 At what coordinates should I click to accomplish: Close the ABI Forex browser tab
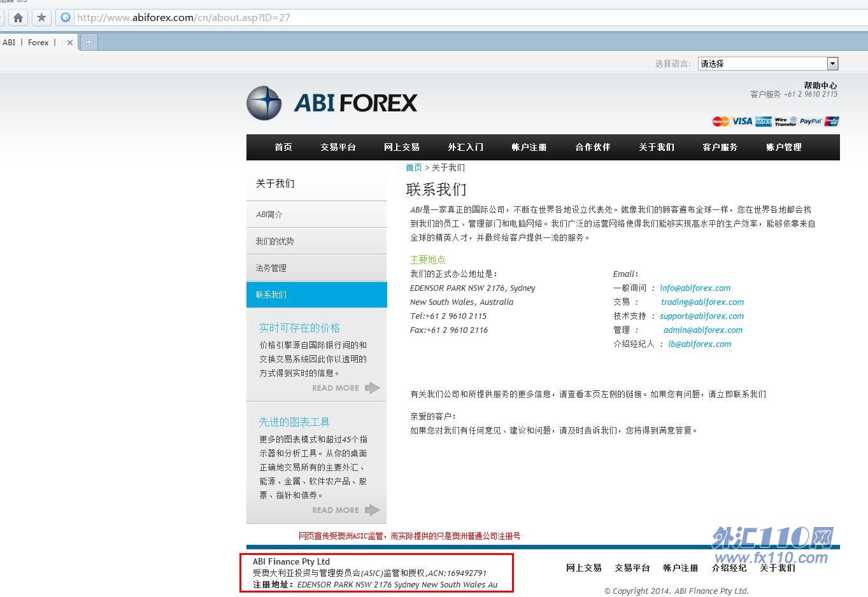[70, 43]
